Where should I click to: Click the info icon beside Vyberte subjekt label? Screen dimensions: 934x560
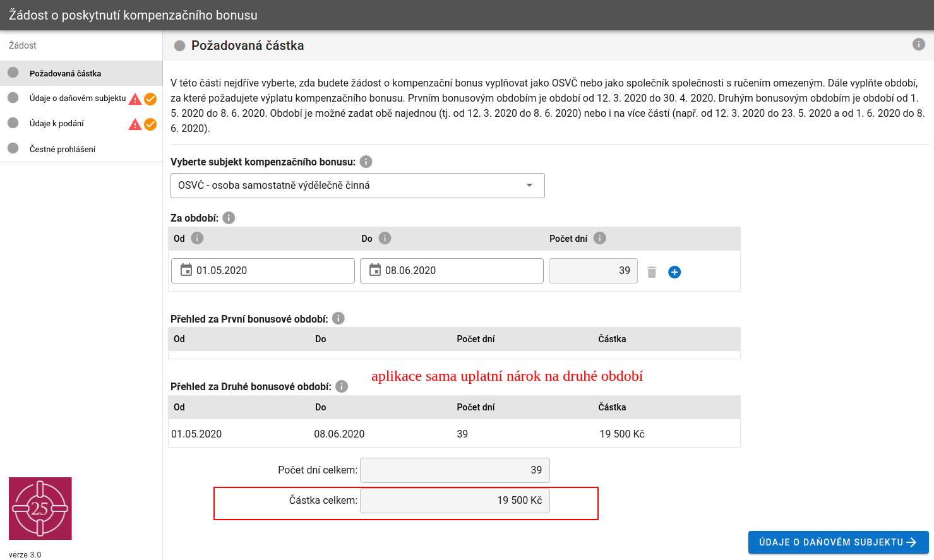(366, 162)
